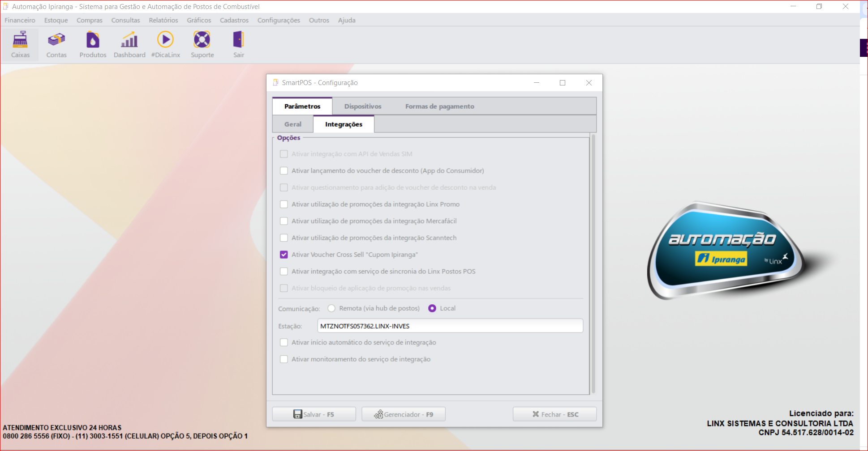The image size is (868, 451).
Task: Select the Integrações sub-tab
Action: (344, 124)
